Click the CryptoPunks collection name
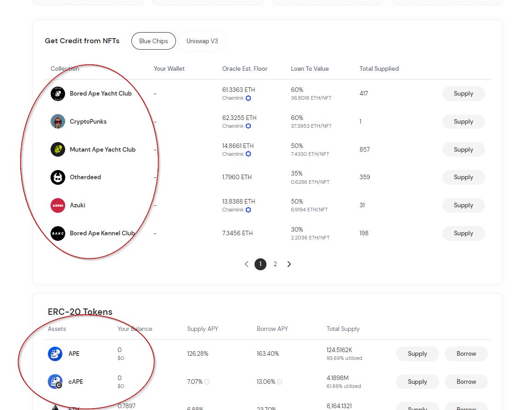This screenshot has height=410, width=532. coord(88,121)
